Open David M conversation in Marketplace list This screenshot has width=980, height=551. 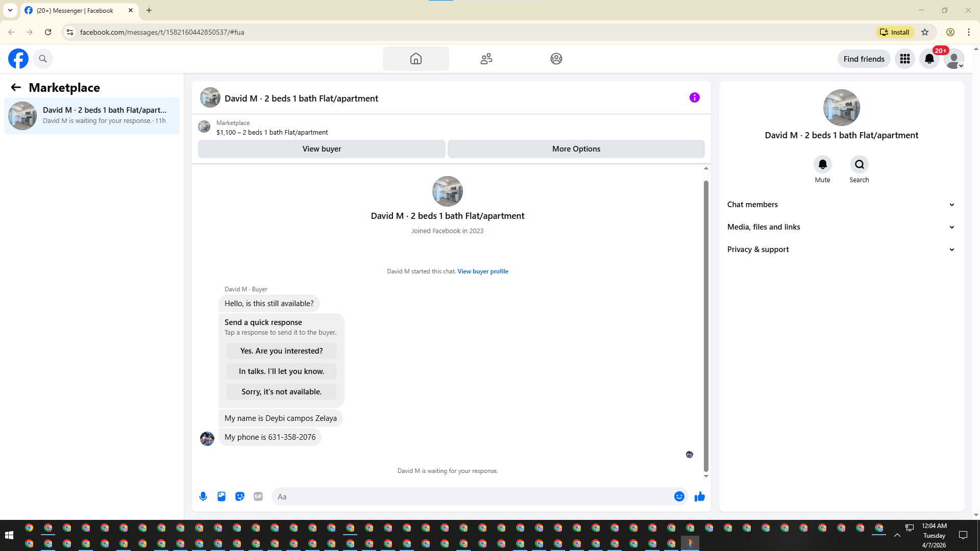(92, 116)
